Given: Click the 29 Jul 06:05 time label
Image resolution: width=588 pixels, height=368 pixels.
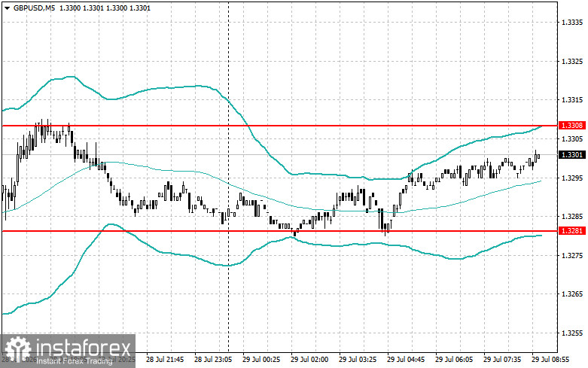Looking at the screenshot, I should click(x=454, y=360).
